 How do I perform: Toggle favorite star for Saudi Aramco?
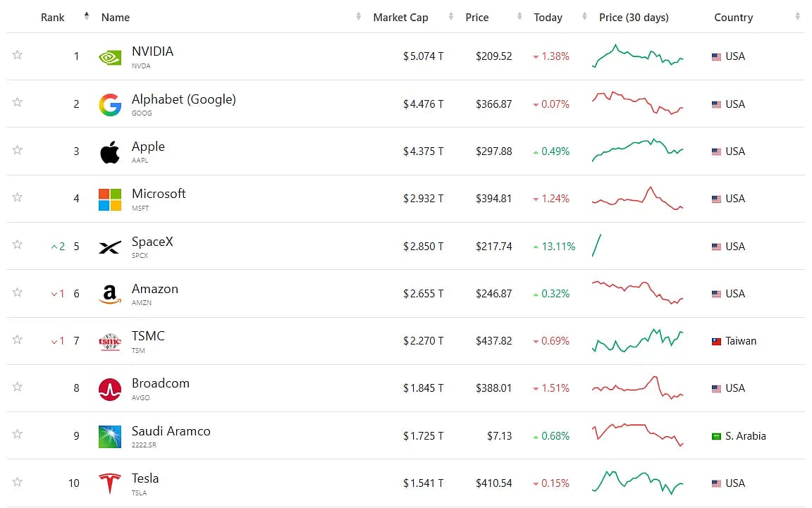pos(17,434)
